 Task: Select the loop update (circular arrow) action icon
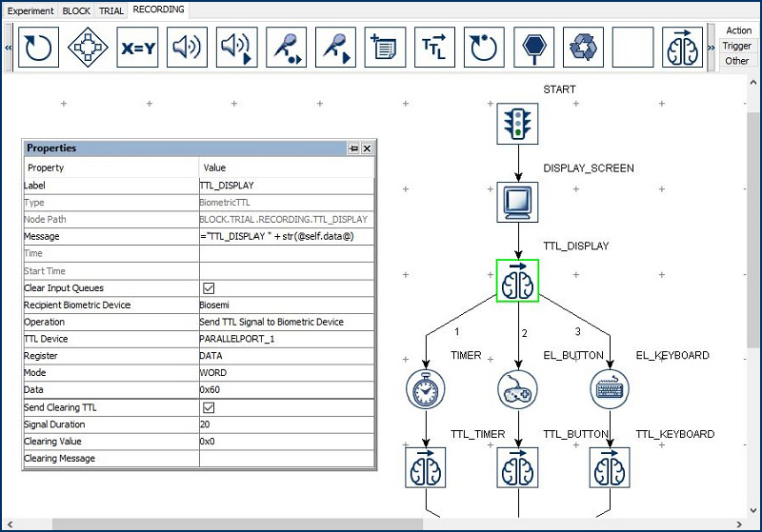(x=38, y=47)
